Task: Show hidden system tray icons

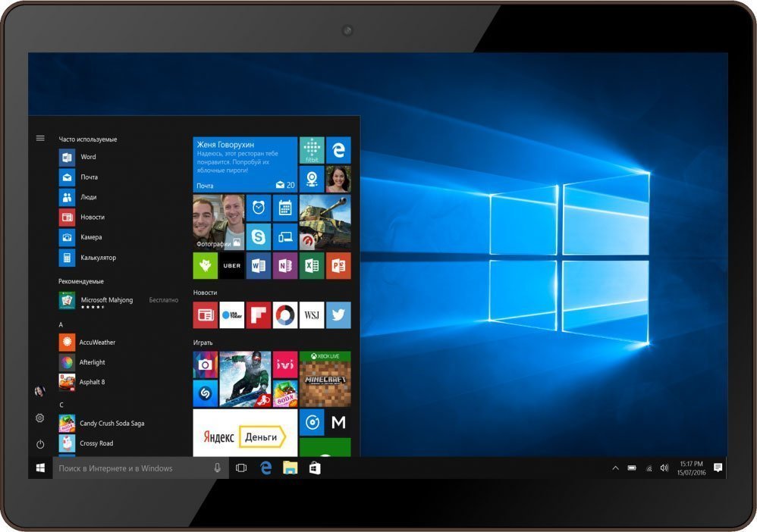Action: (616, 468)
